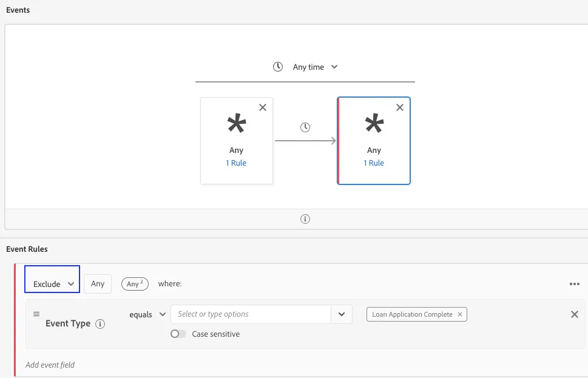The height and width of the screenshot is (378, 588).
Task: Show Event Type info tooltip icon
Action: 100,323
